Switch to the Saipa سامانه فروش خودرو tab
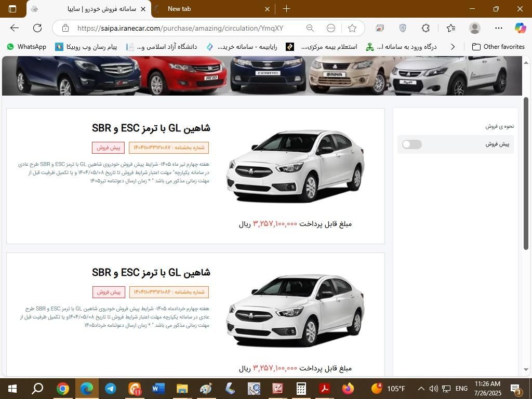The height and width of the screenshot is (399, 532). coord(89,9)
